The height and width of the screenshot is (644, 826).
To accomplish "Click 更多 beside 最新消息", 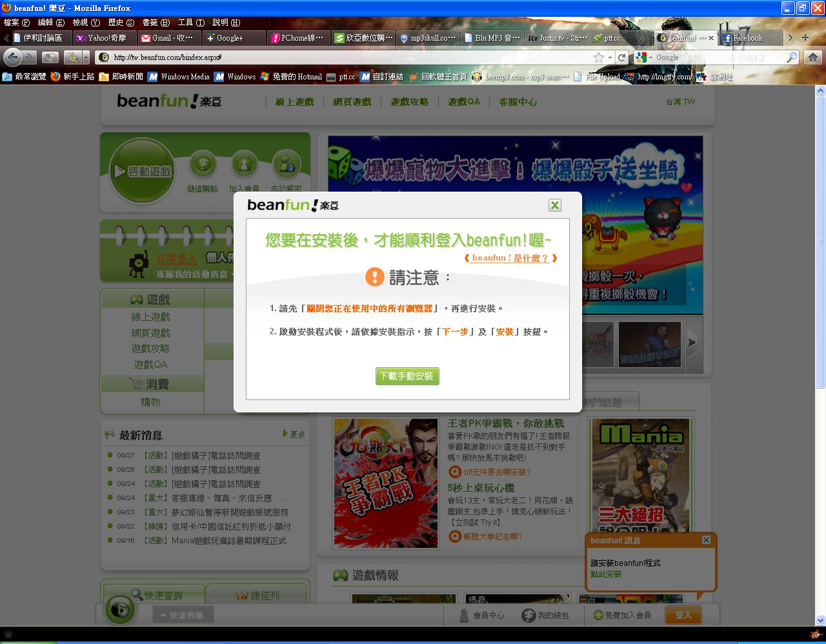I will tap(294, 434).
